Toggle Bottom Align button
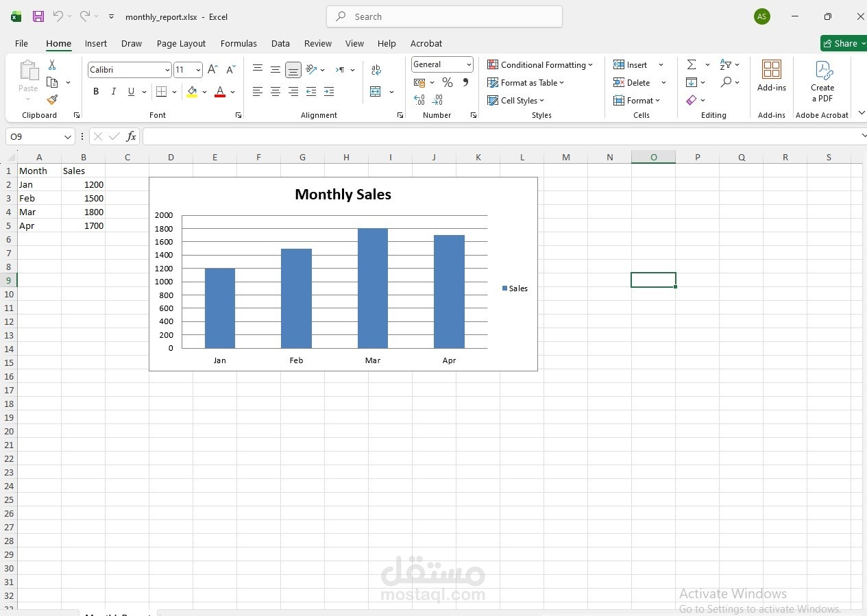The height and width of the screenshot is (616, 867). [x=293, y=70]
